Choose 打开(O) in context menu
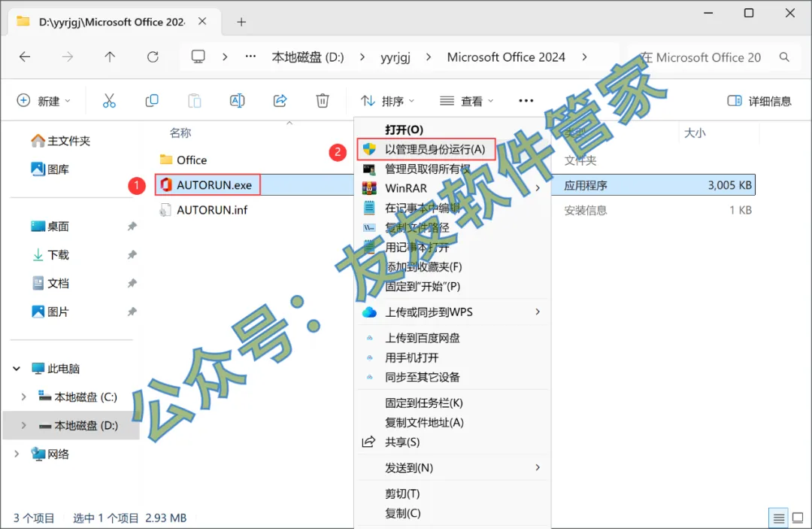 (452, 129)
